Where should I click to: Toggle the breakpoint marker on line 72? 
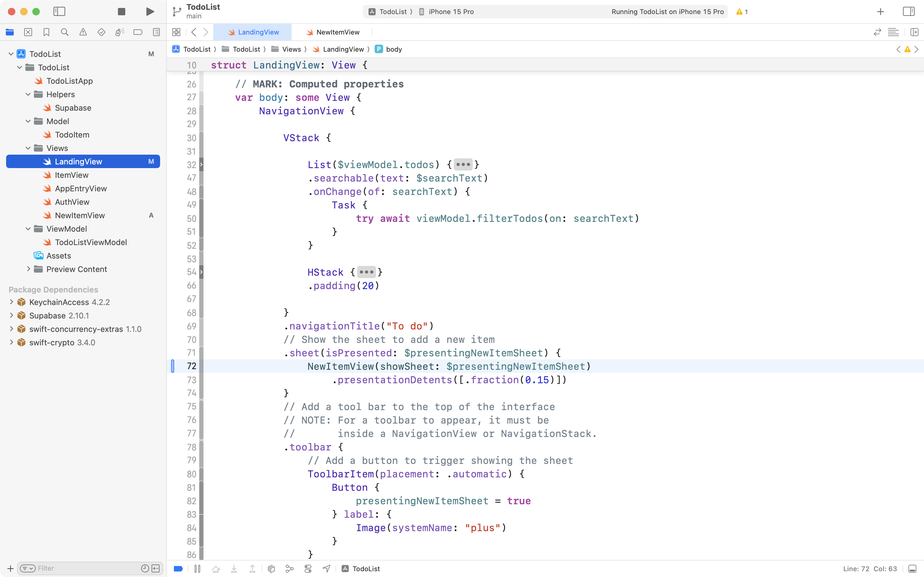coord(173,366)
